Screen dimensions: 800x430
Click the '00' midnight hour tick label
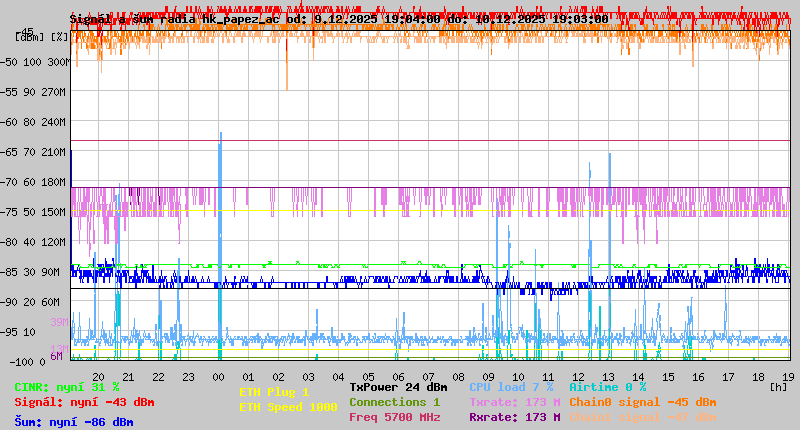tap(218, 377)
